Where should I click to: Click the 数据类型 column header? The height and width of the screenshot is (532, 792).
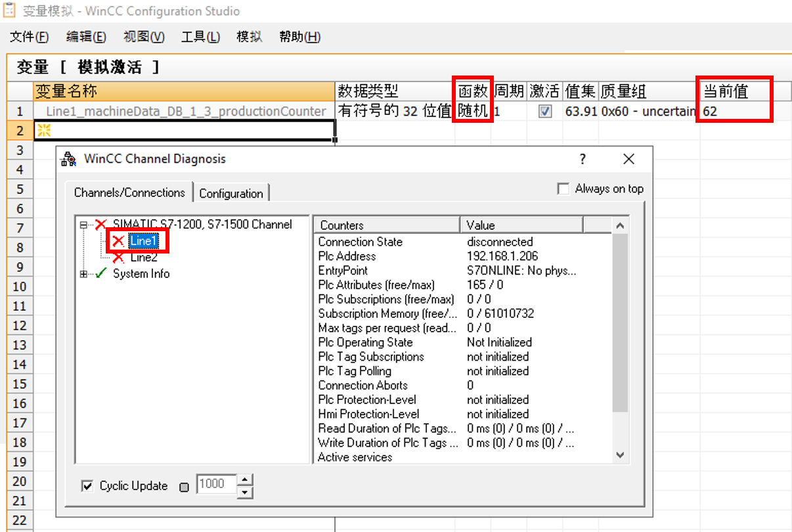[x=395, y=91]
